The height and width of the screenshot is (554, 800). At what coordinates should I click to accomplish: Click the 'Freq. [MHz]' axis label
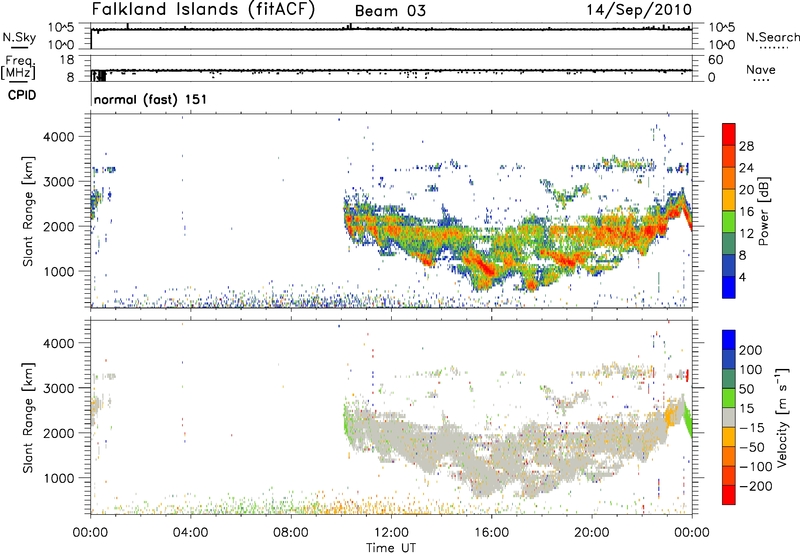19,67
